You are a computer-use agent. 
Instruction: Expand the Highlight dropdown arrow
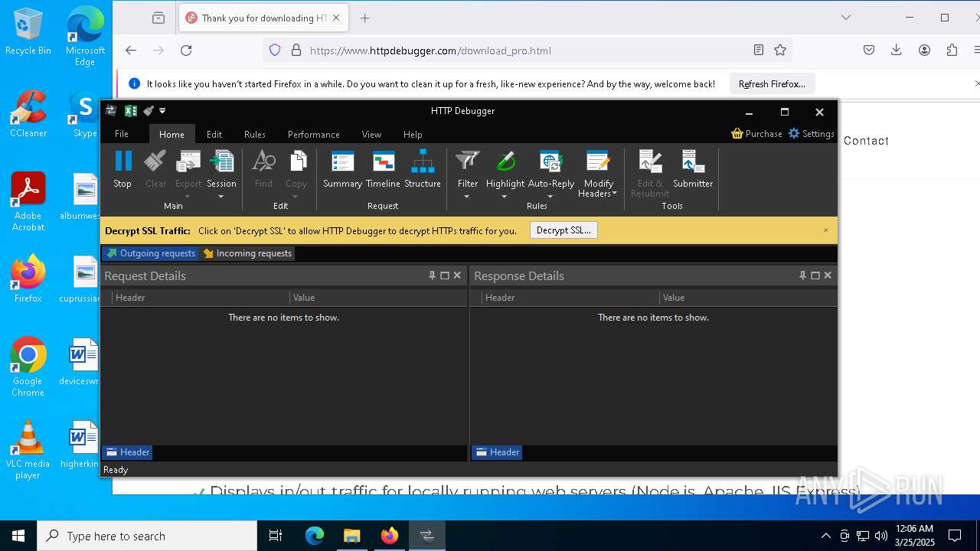coord(505,197)
